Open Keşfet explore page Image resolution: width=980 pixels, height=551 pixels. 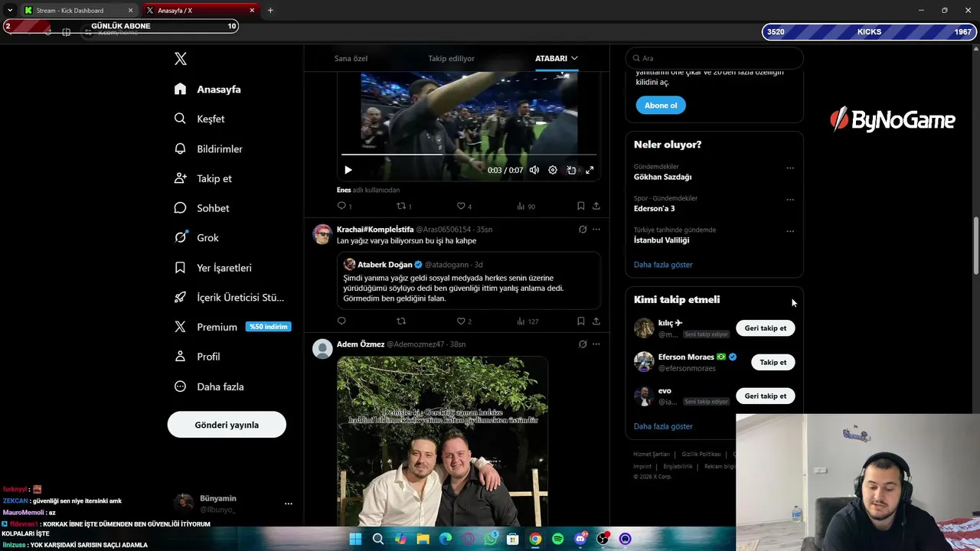point(199,119)
